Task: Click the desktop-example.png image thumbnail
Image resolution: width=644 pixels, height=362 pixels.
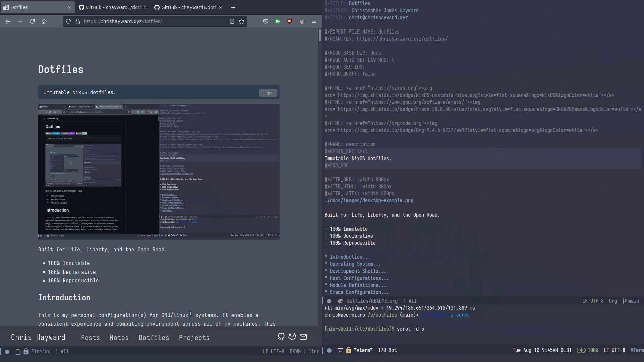Action: 159,170
